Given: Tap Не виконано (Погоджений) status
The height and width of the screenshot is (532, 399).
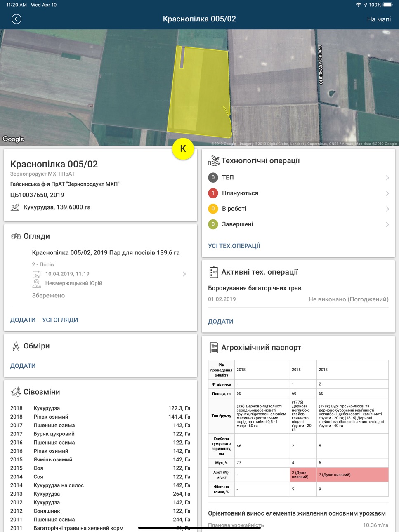Looking at the screenshot, I should 349,299.
